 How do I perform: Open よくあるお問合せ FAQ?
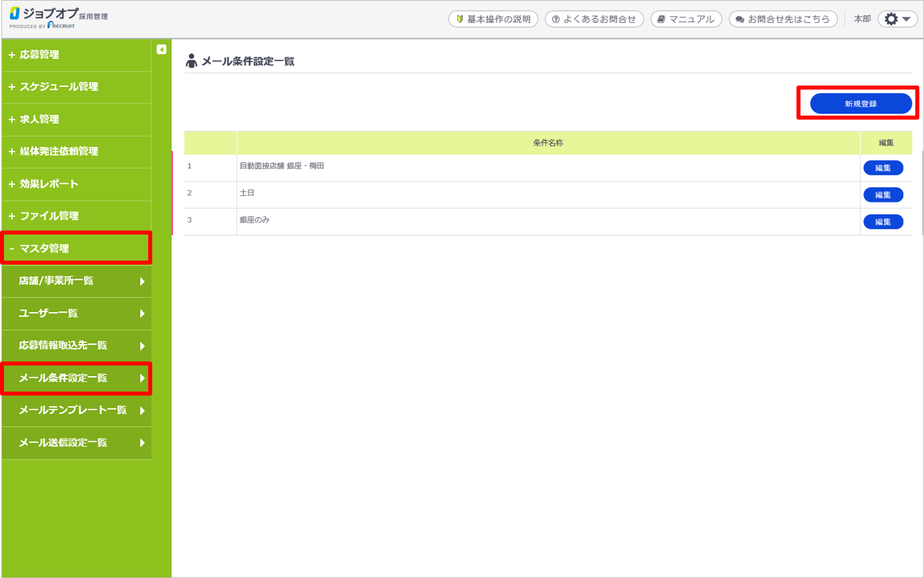tap(594, 19)
